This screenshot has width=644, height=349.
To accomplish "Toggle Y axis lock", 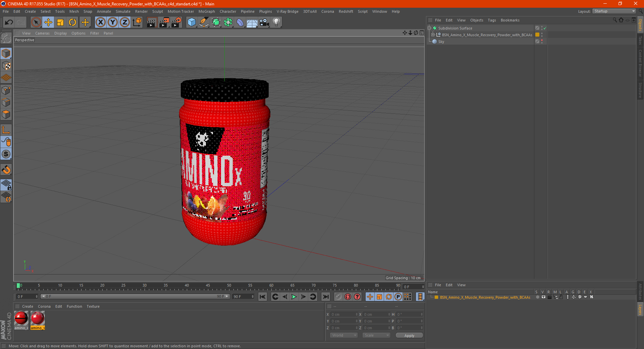I will [113, 22].
